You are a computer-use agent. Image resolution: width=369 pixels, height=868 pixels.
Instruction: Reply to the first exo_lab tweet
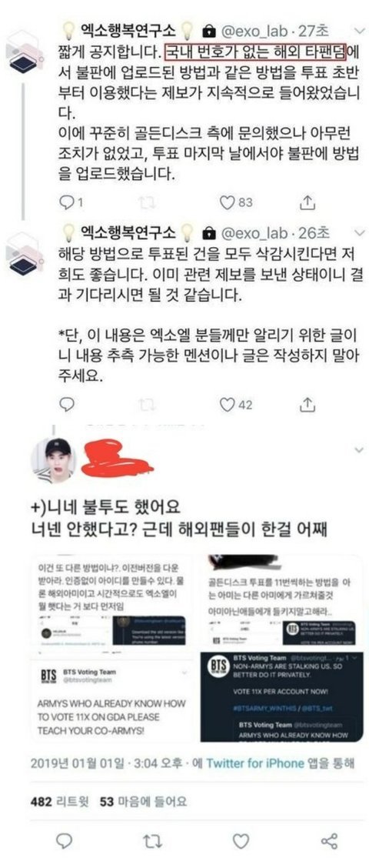[x=66, y=204]
